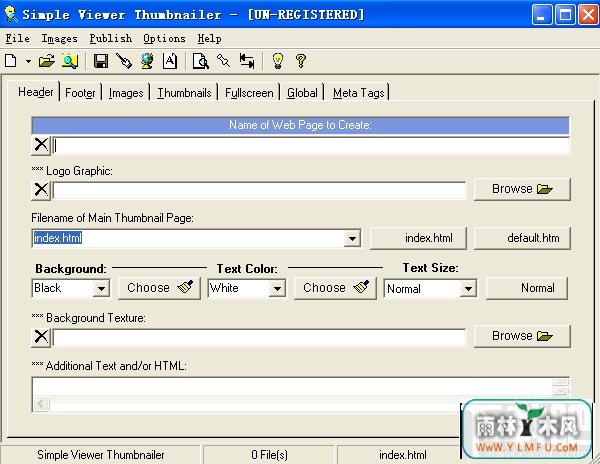Switch to the Meta Tags tab
This screenshot has height=464, width=600.
point(359,93)
